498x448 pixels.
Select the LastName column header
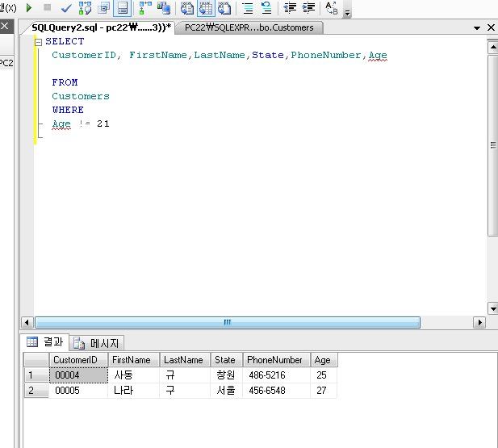[185, 360]
